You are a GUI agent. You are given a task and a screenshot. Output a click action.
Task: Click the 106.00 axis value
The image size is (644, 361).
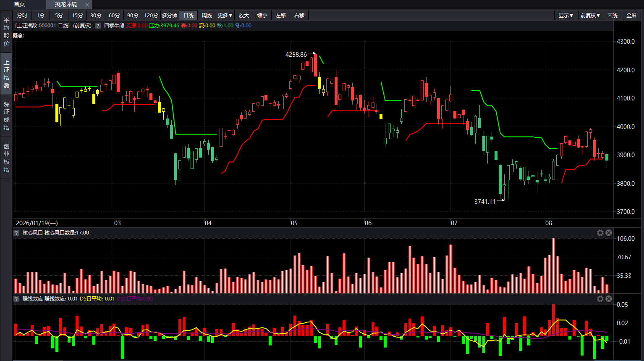(x=626, y=239)
